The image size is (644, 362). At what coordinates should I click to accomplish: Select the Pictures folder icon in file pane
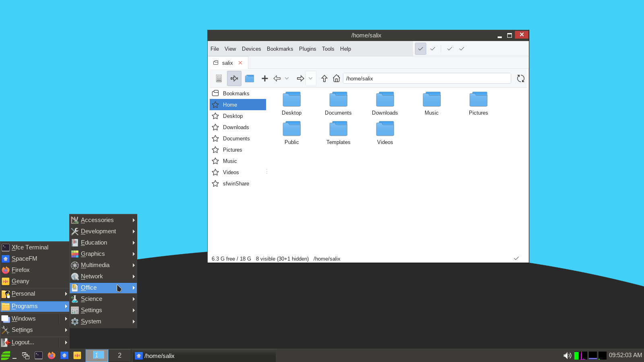pos(479,99)
